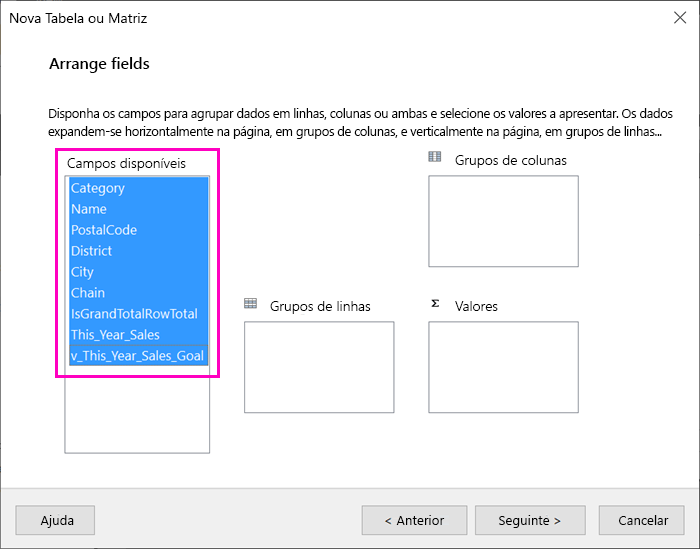Select the City field

click(x=138, y=272)
